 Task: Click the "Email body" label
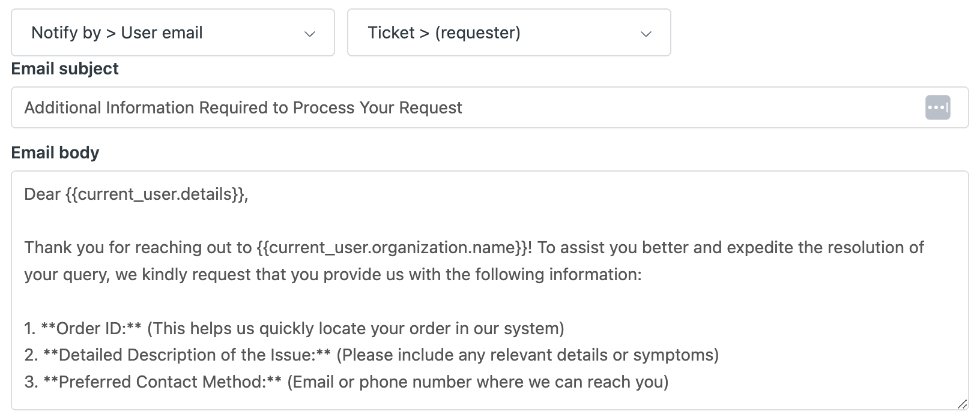click(x=55, y=153)
